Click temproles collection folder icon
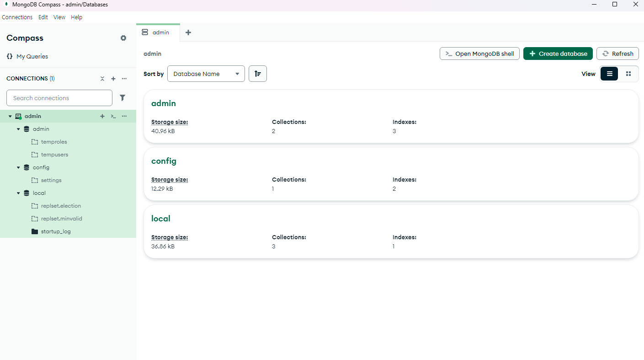 [35, 142]
